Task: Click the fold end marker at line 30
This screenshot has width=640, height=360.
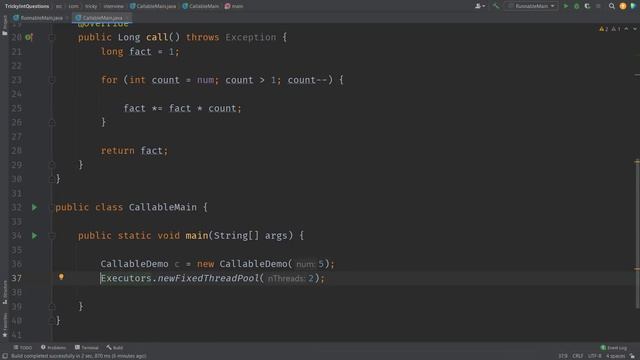Action: (52, 179)
